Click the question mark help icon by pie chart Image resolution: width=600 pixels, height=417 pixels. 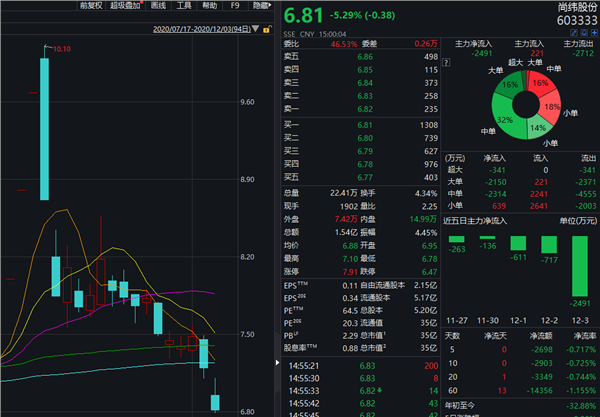pos(446,62)
